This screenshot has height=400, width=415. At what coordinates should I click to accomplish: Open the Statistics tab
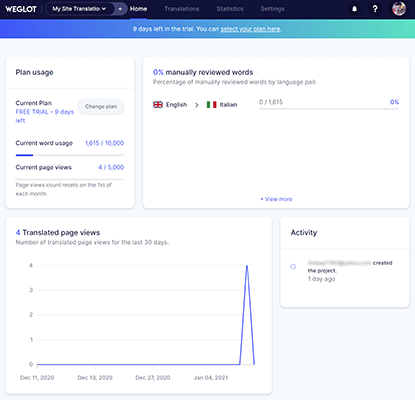[230, 9]
